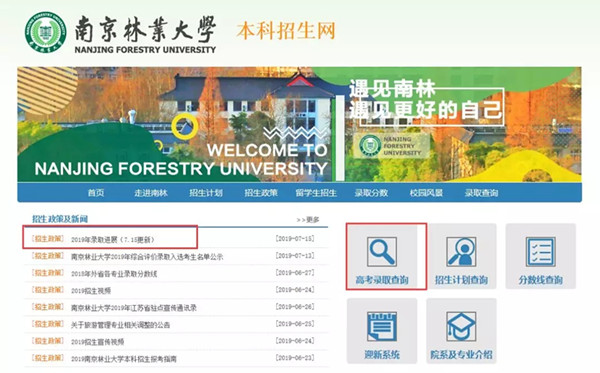The width and height of the screenshot is (600, 373).
Task: Open 招生计划 in the navigation bar
Action: (x=206, y=193)
